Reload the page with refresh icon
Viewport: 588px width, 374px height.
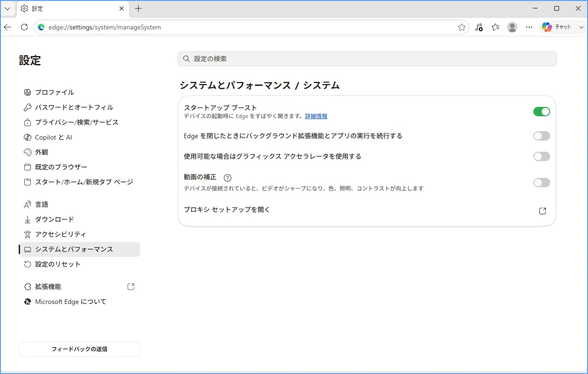coord(24,27)
